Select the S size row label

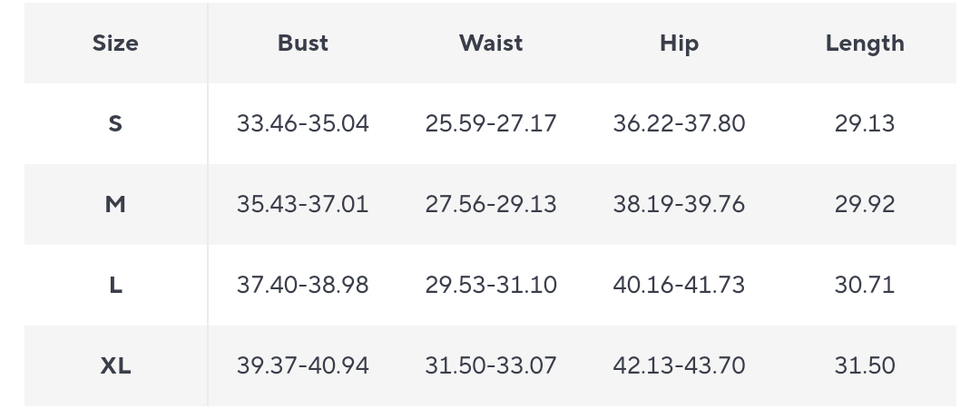[115, 123]
